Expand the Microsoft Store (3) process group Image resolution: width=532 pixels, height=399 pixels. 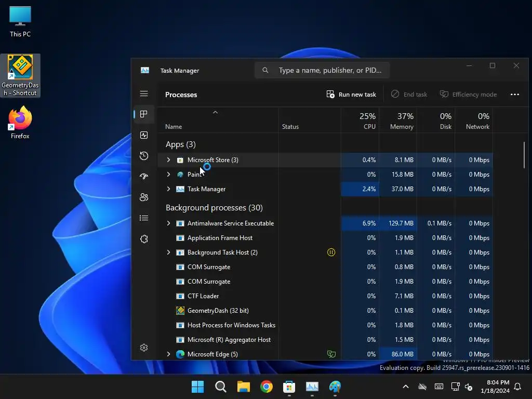tap(169, 160)
